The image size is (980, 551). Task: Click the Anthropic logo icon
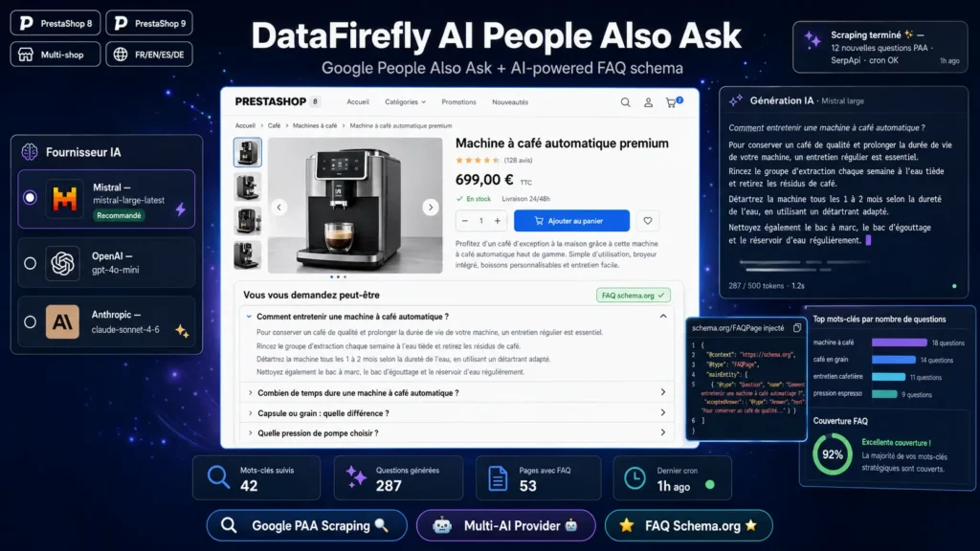(62, 321)
